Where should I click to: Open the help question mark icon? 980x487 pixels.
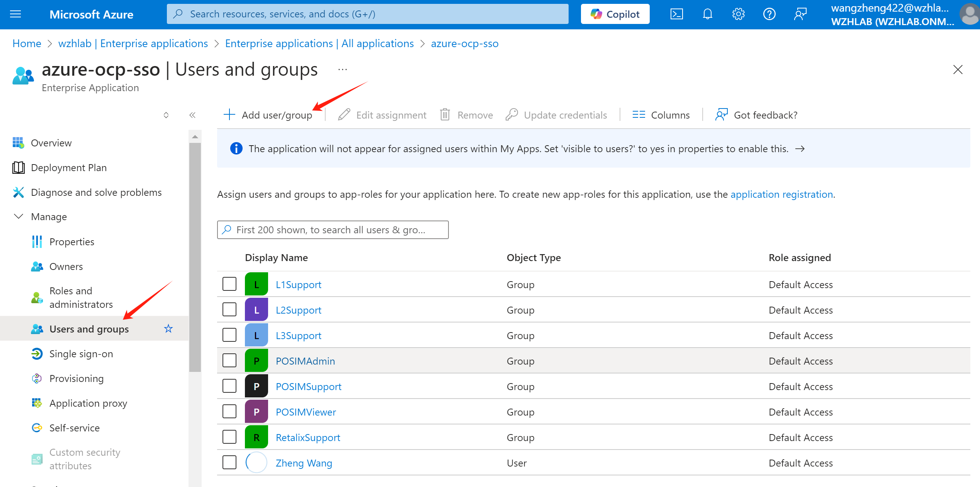point(769,14)
